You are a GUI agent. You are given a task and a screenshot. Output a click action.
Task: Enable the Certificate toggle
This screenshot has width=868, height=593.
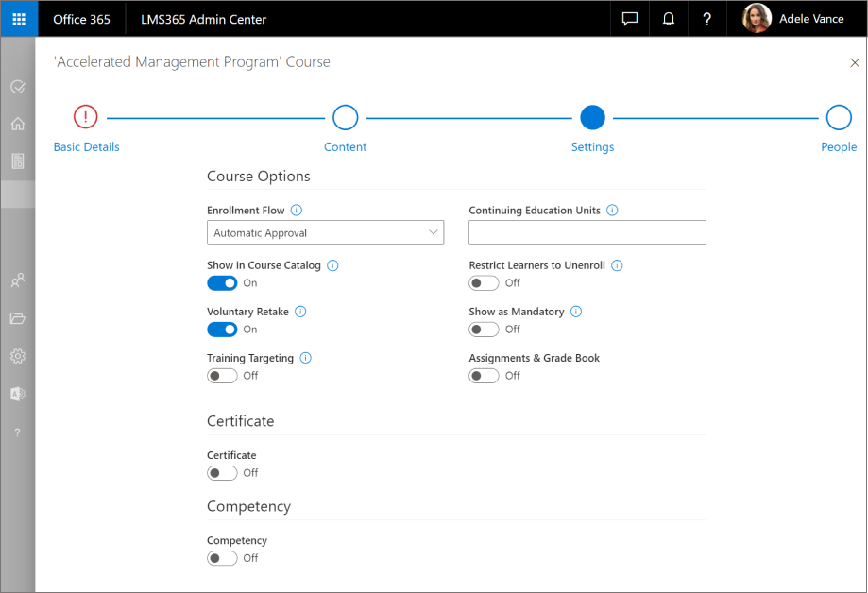point(222,473)
